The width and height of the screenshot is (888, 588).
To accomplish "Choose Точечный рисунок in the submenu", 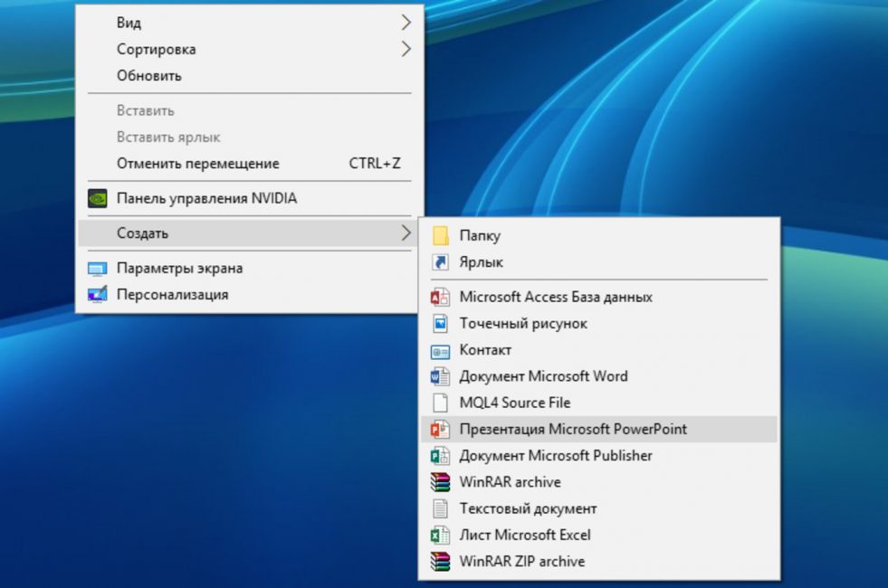I will click(599, 324).
